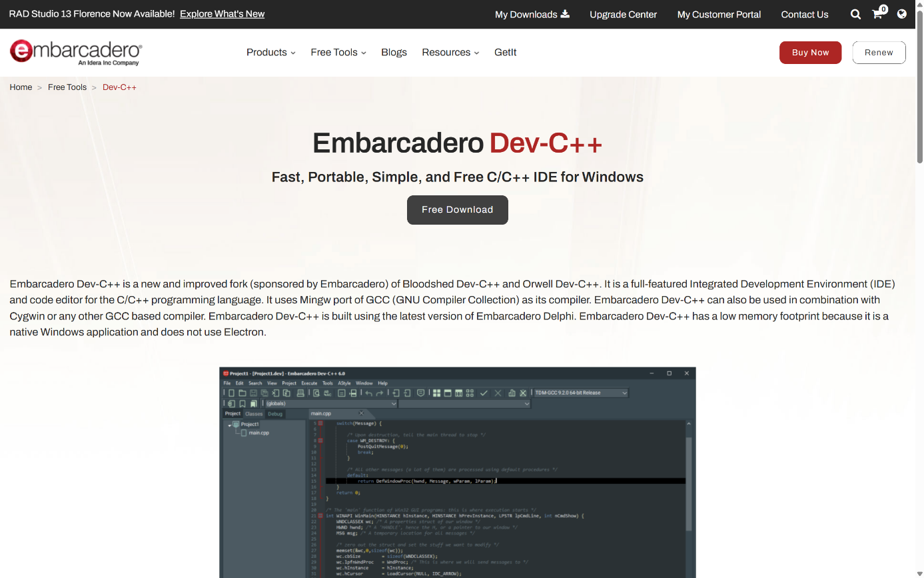
Task: Open the site search magnifier icon
Action: coord(855,14)
